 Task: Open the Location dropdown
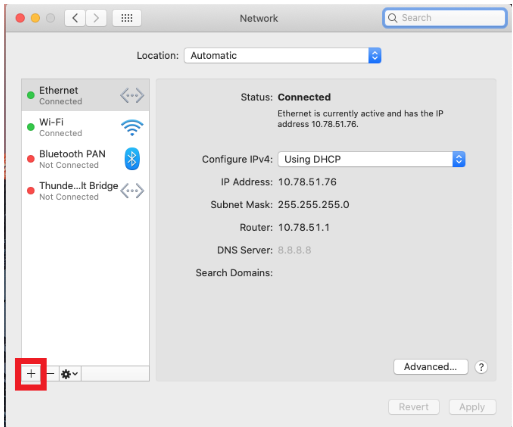point(283,55)
